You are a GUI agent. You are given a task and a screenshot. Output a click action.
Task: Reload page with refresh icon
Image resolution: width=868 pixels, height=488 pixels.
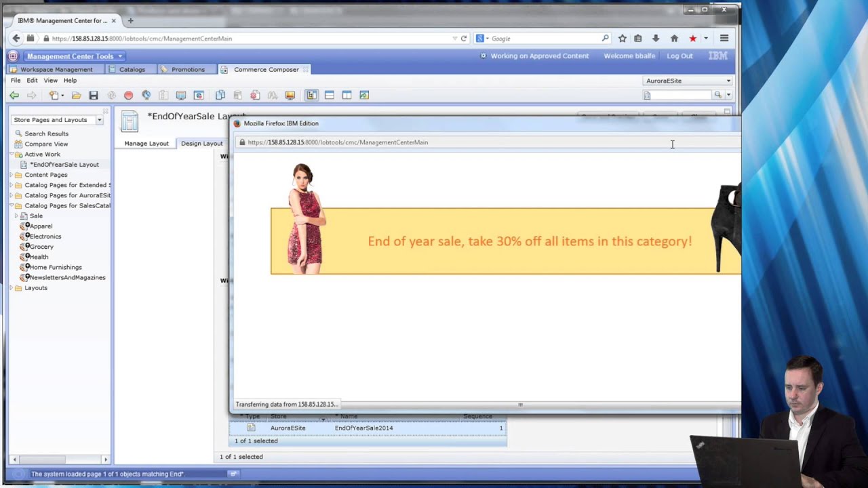464,39
